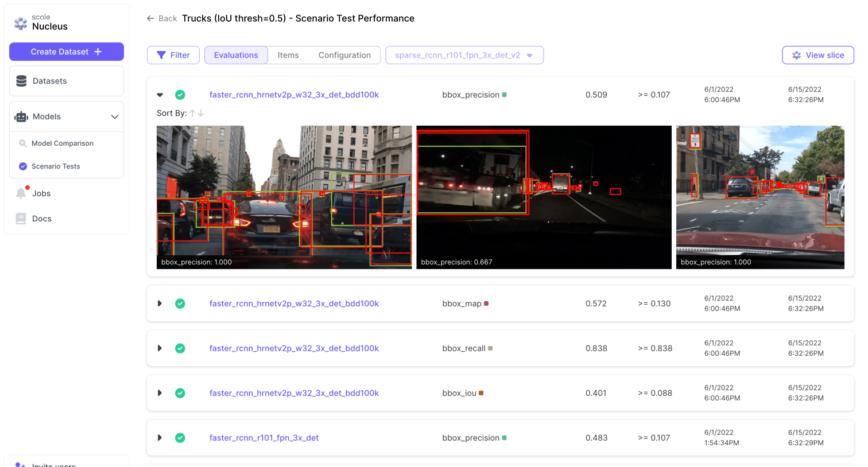Open Datasets via its database icon
This screenshot has height=467, width=868.
[x=21, y=81]
